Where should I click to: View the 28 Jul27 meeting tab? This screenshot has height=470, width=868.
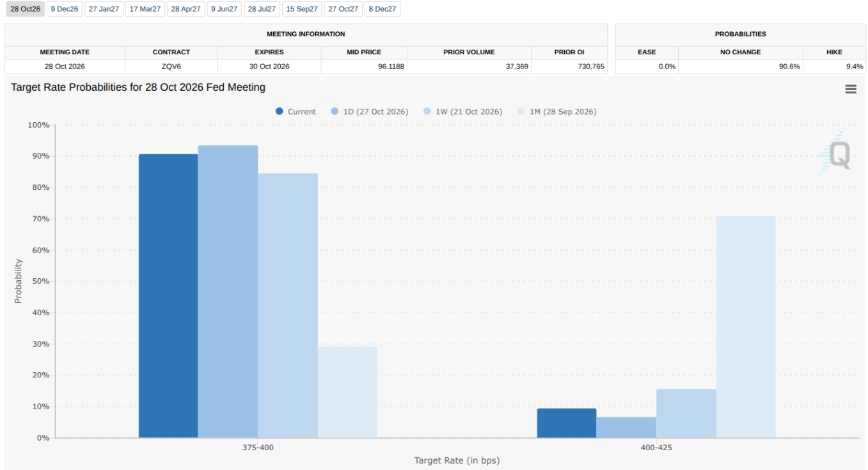262,9
